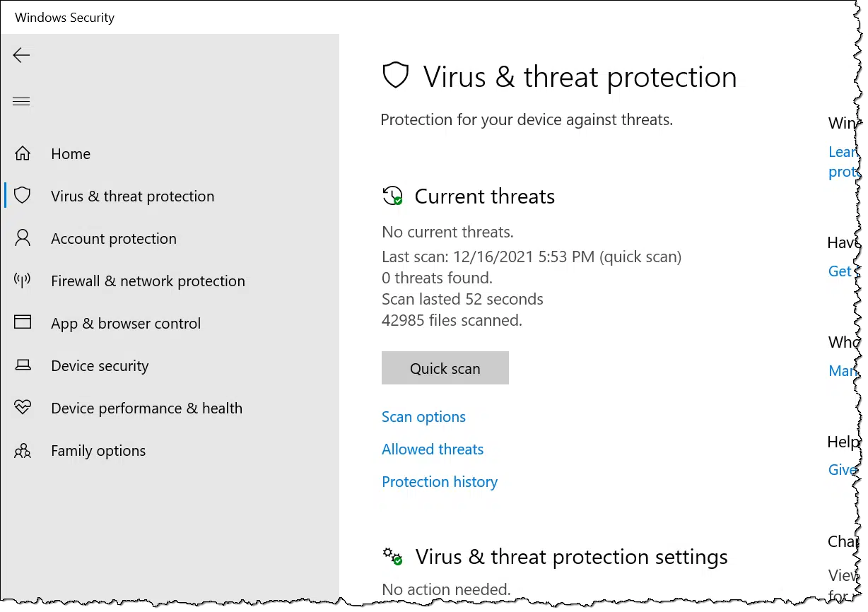Open the Scan options link
This screenshot has width=868, height=612.
(x=423, y=417)
